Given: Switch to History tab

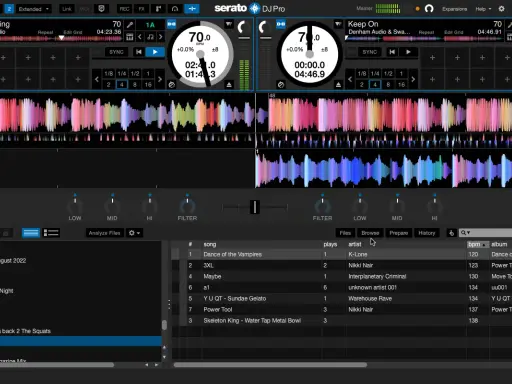Looking at the screenshot, I should tap(427, 233).
